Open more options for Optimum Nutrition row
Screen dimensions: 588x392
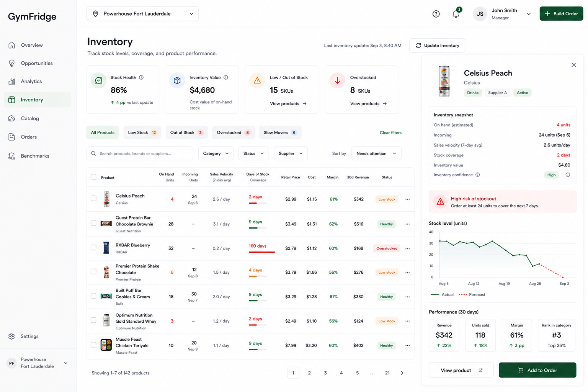tap(407, 321)
